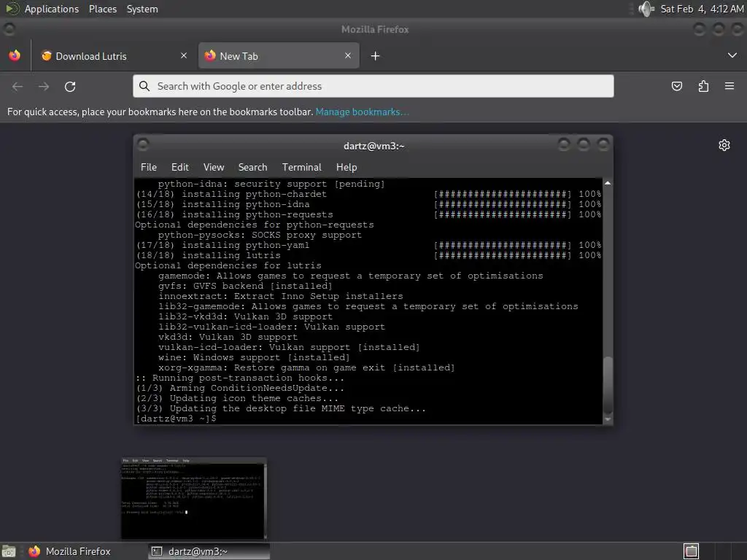Click the Firefox forward arrow

coord(44,86)
